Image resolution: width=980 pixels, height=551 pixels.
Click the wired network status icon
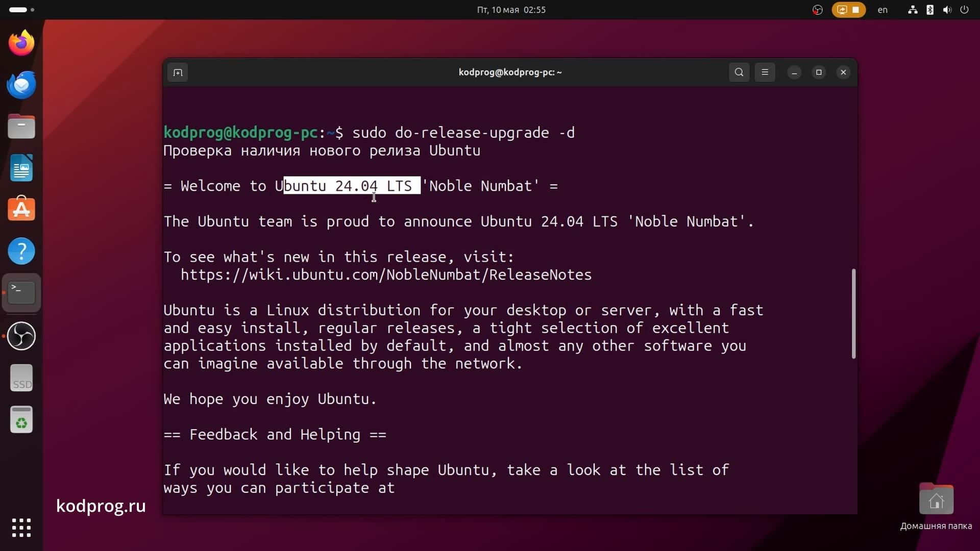[913, 10]
